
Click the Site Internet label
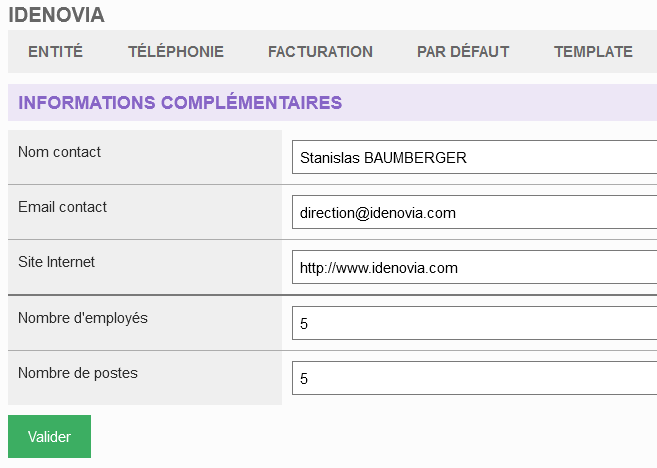[57, 262]
